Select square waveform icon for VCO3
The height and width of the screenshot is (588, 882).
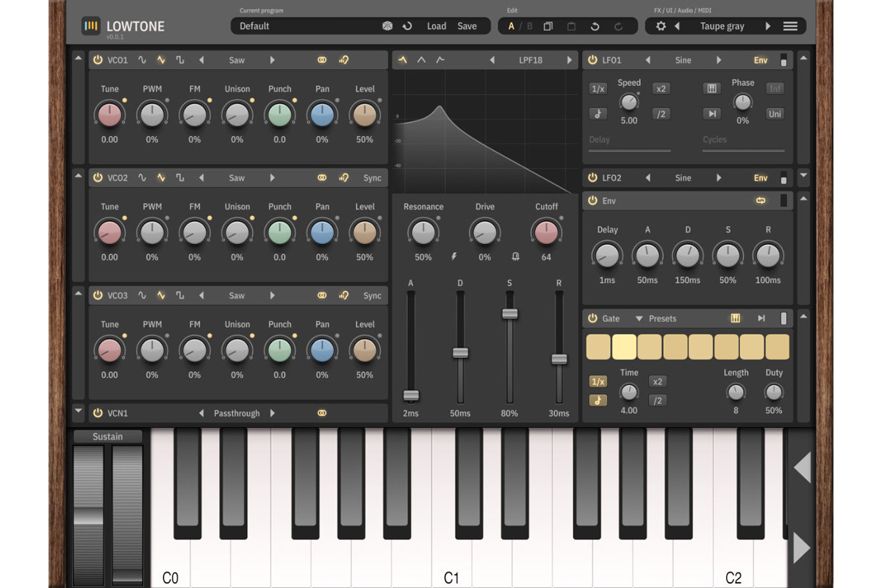(179, 295)
